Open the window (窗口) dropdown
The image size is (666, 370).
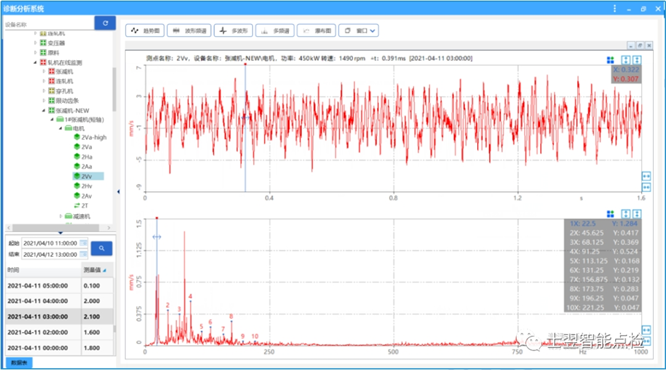coord(358,31)
